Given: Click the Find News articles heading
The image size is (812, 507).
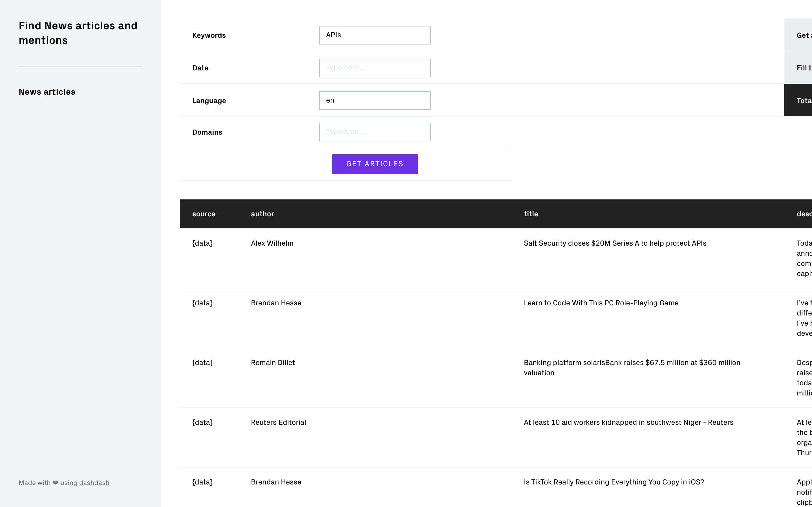Looking at the screenshot, I should click(78, 33).
